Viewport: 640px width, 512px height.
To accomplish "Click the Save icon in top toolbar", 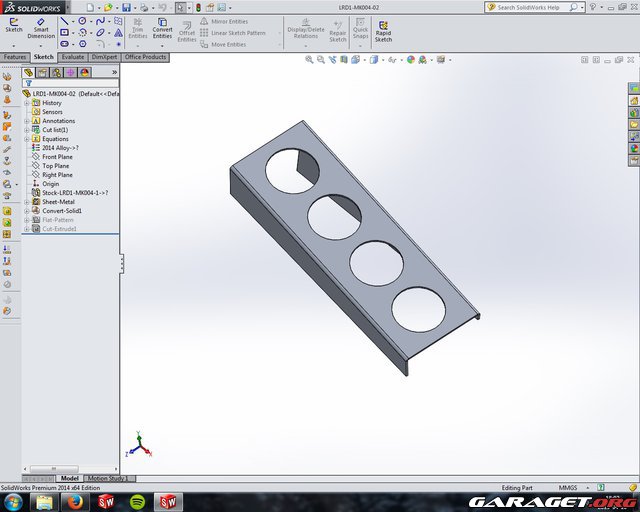I will (x=126, y=7).
